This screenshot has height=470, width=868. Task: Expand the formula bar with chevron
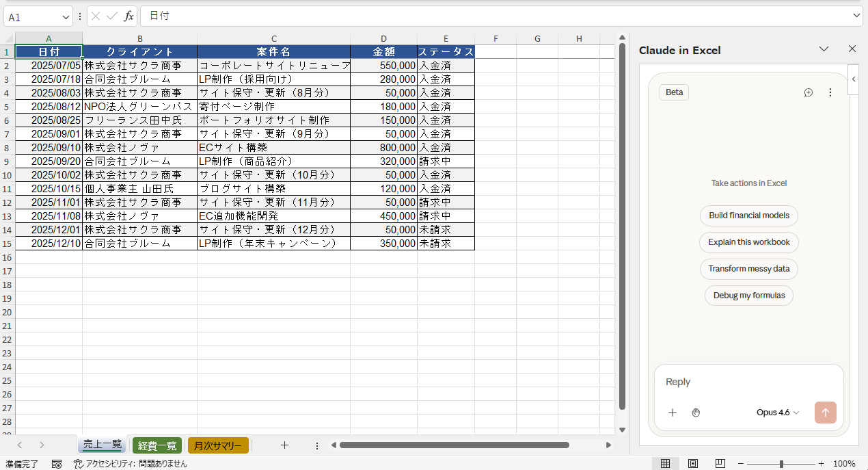point(857,16)
